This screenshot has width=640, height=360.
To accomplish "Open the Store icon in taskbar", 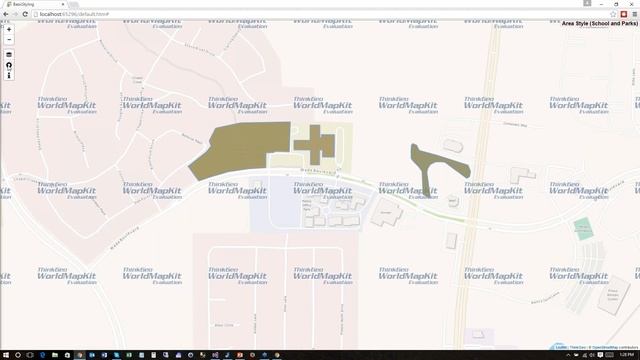I will (67, 355).
